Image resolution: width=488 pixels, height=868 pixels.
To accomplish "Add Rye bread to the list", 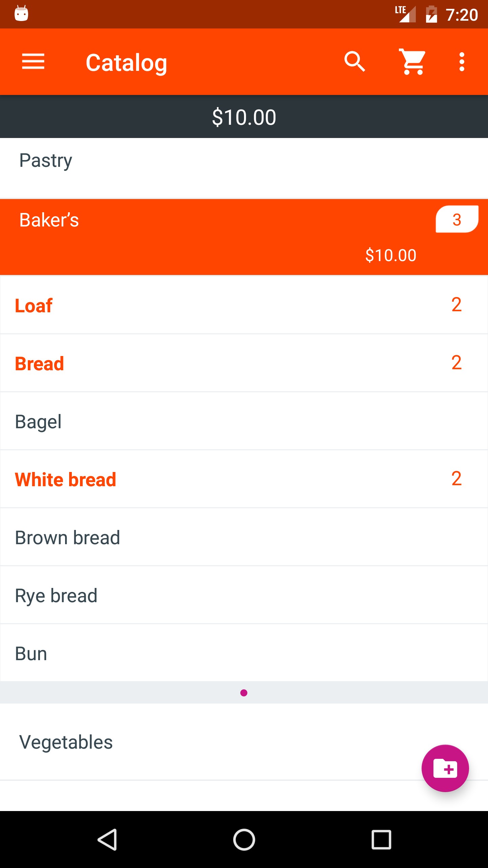I will [244, 595].
